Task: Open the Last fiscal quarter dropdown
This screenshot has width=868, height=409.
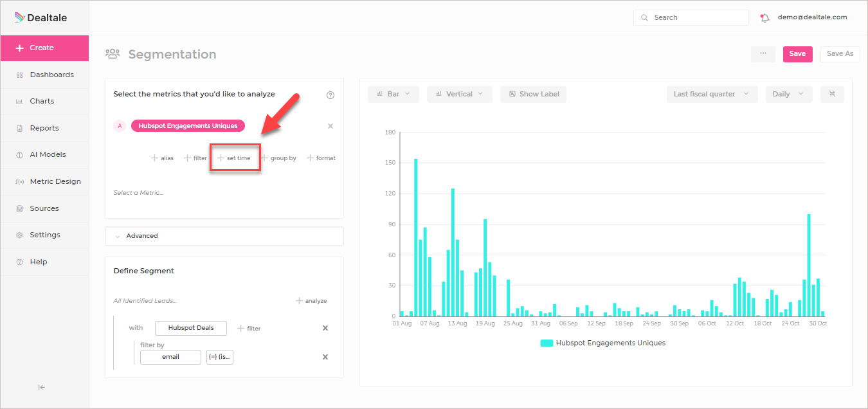Action: (x=712, y=94)
